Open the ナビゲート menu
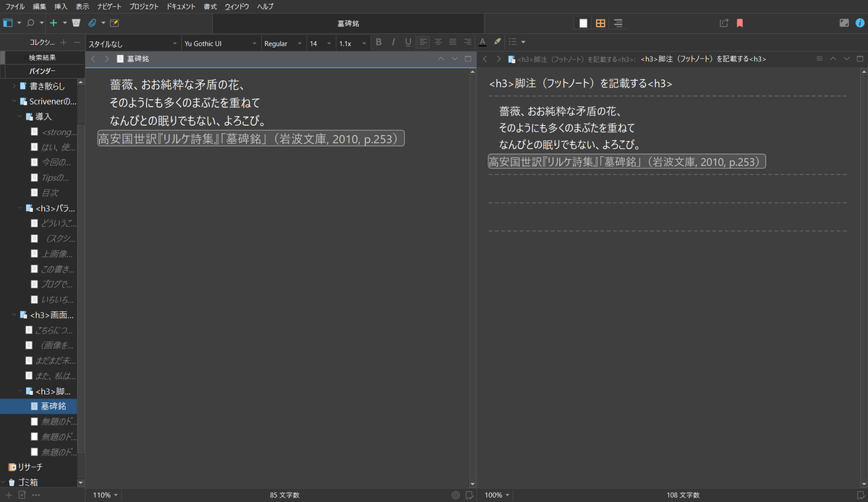 (x=109, y=6)
